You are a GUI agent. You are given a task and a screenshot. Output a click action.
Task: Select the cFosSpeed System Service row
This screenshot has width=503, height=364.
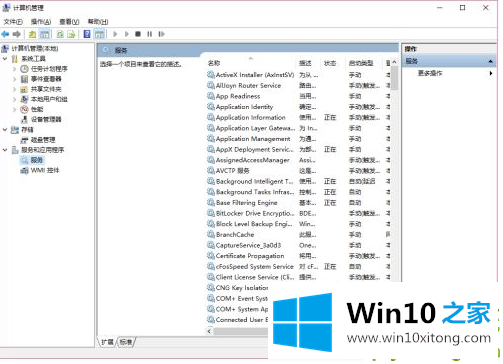tap(298, 266)
